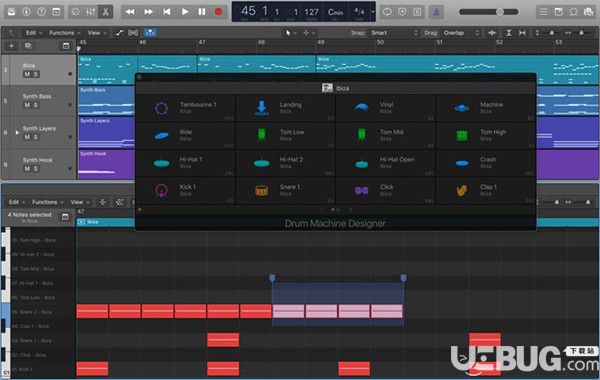Click the Pause button

202,12
